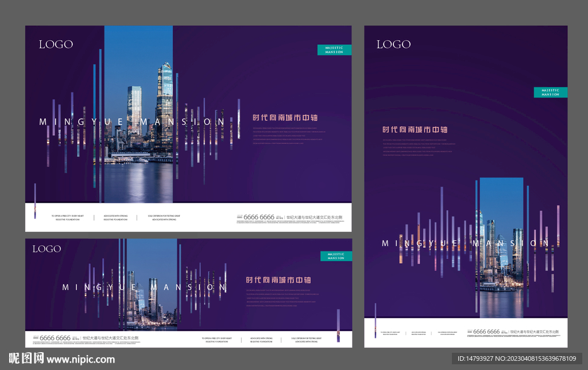The height and width of the screenshot is (370, 588).
Task: Click address 世纪大道与世纪大道交汇处东北侧 on the vertical poster
Action: tap(534, 332)
